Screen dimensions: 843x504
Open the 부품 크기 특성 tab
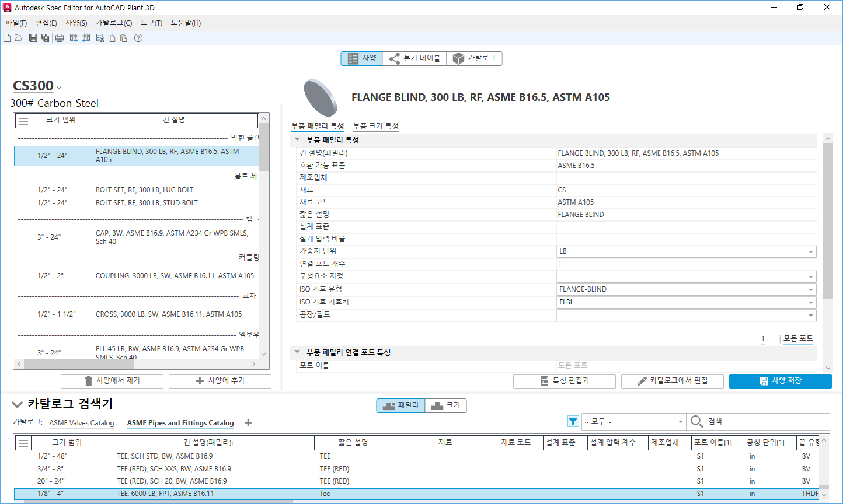[x=376, y=126]
